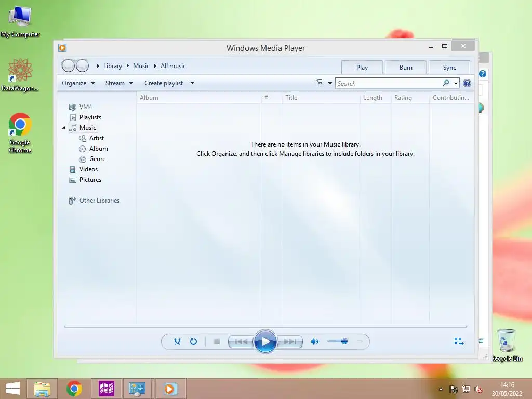Click Action Center flag tray icon
Screen dimensions: 532x399
click(453, 389)
